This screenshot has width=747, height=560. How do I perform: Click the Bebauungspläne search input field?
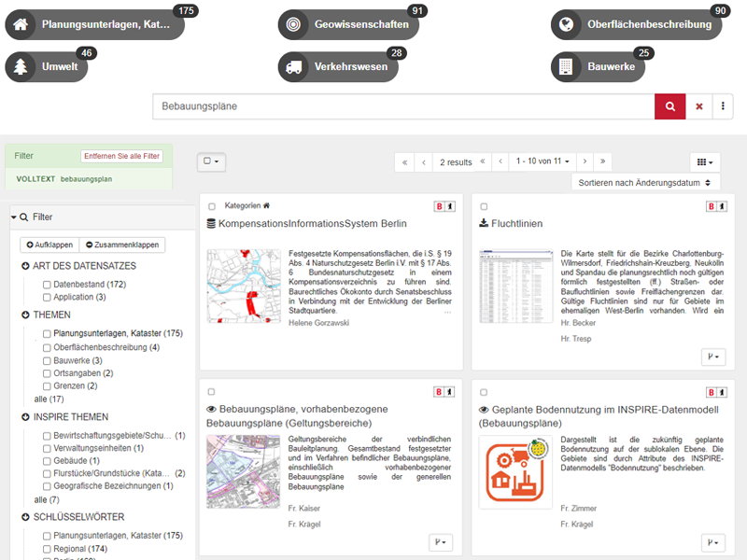coord(403,106)
